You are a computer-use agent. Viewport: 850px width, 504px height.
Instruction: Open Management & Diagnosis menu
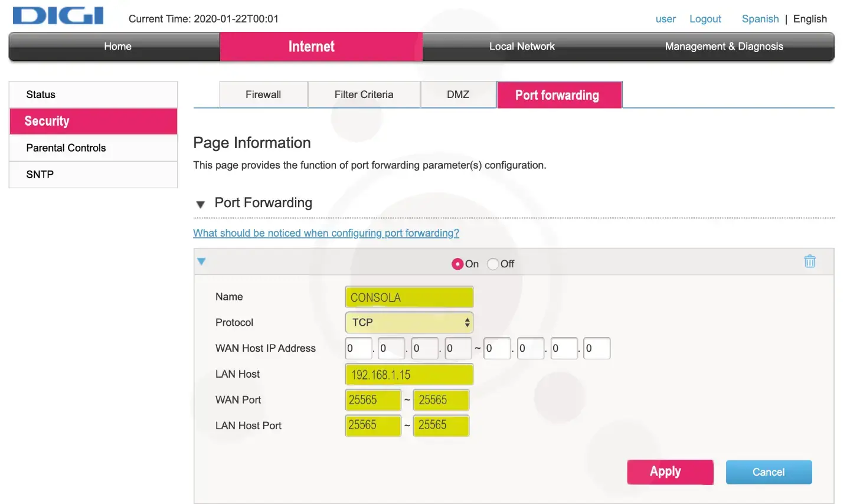pos(724,47)
